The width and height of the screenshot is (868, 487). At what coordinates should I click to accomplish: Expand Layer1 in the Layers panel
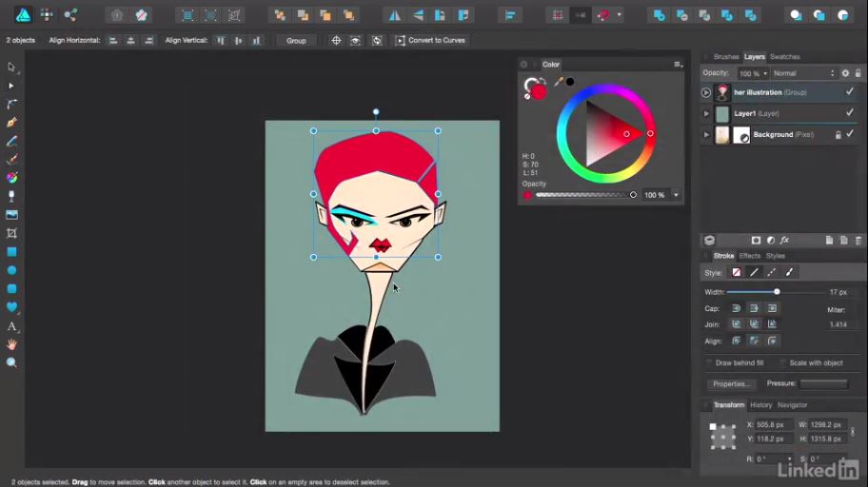[706, 113]
